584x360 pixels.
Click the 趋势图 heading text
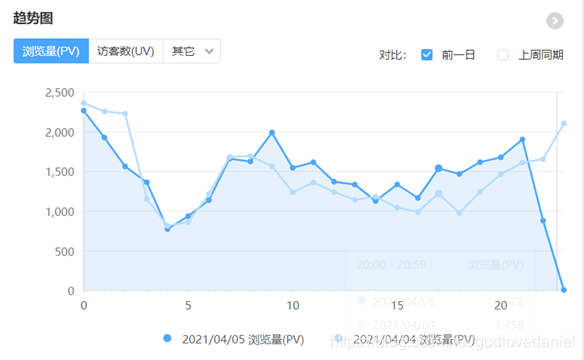tap(33, 18)
